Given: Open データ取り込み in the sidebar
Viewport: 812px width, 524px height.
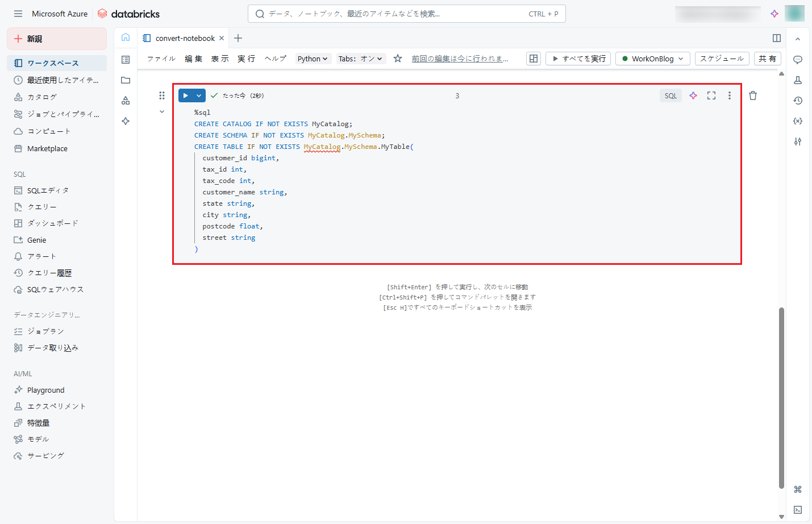Looking at the screenshot, I should pyautogui.click(x=57, y=348).
